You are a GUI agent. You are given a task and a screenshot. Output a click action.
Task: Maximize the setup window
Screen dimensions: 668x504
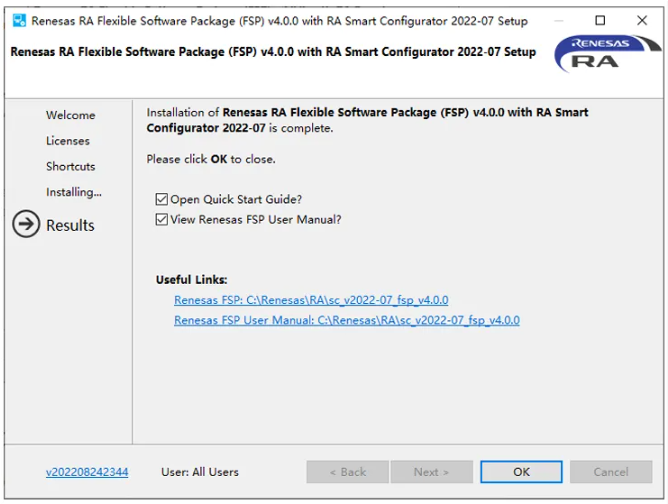point(600,20)
